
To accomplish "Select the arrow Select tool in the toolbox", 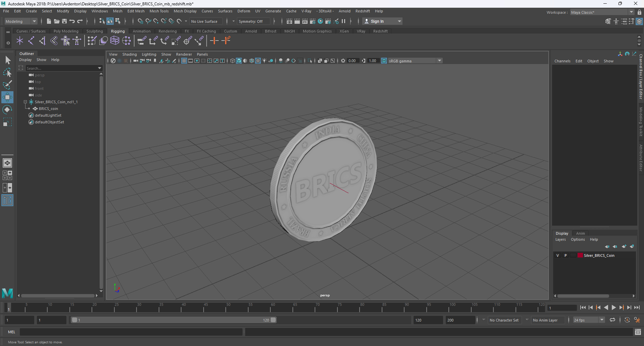I will point(7,60).
